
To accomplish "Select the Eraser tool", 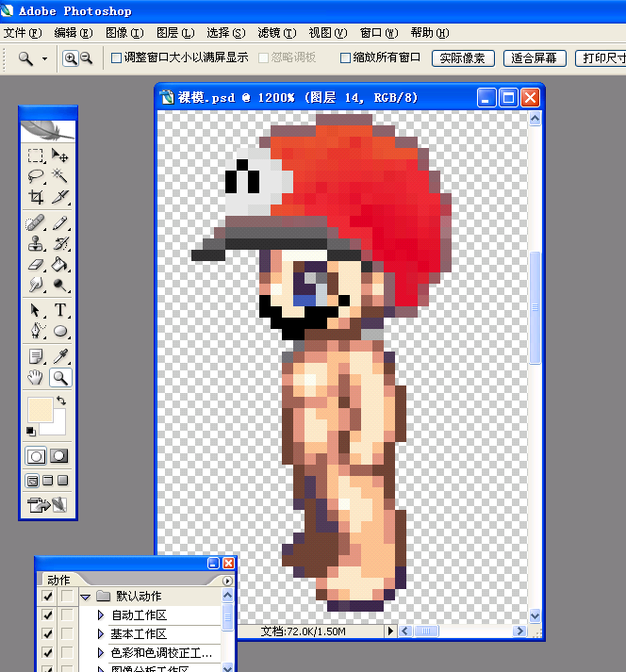I will point(36,265).
